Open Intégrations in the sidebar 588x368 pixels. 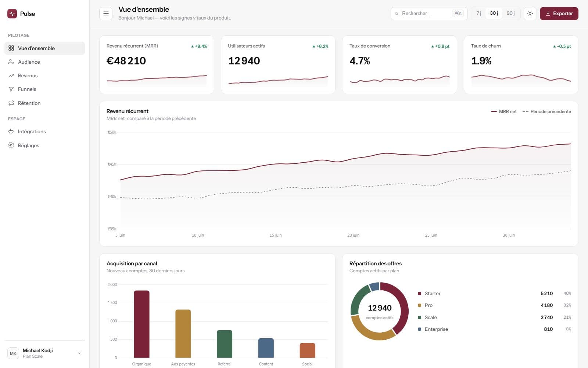click(44, 131)
